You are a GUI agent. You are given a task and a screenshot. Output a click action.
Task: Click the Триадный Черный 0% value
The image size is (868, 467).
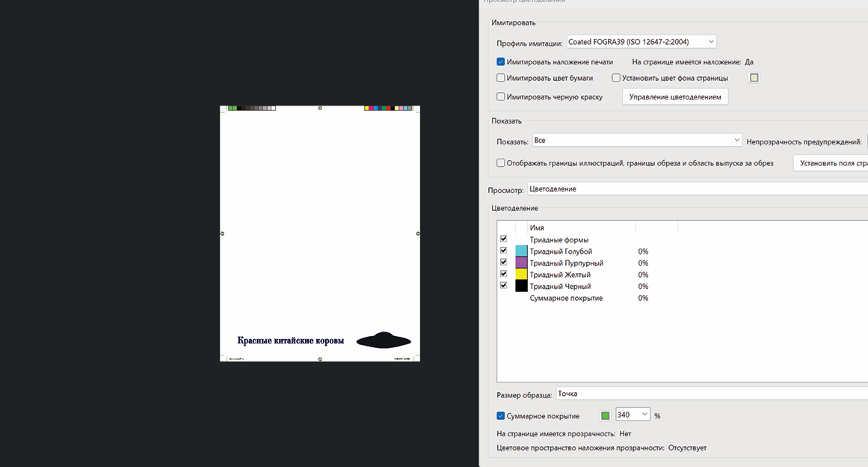[x=643, y=287]
